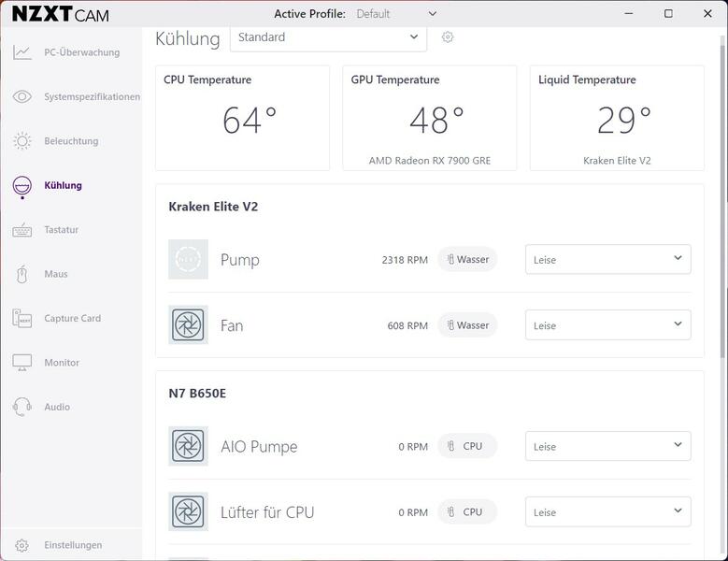Switch to Beleuchtung section
The width and height of the screenshot is (728, 561).
71,141
